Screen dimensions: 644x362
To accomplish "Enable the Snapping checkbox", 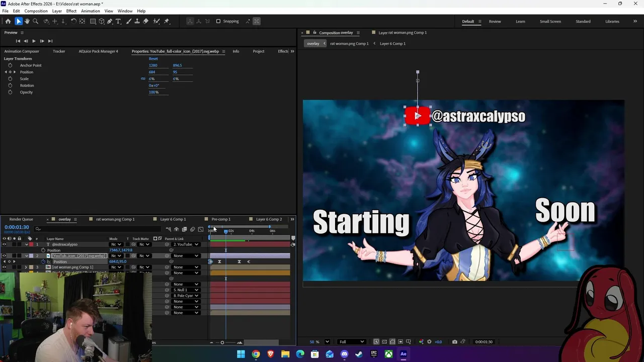I will (x=218, y=21).
